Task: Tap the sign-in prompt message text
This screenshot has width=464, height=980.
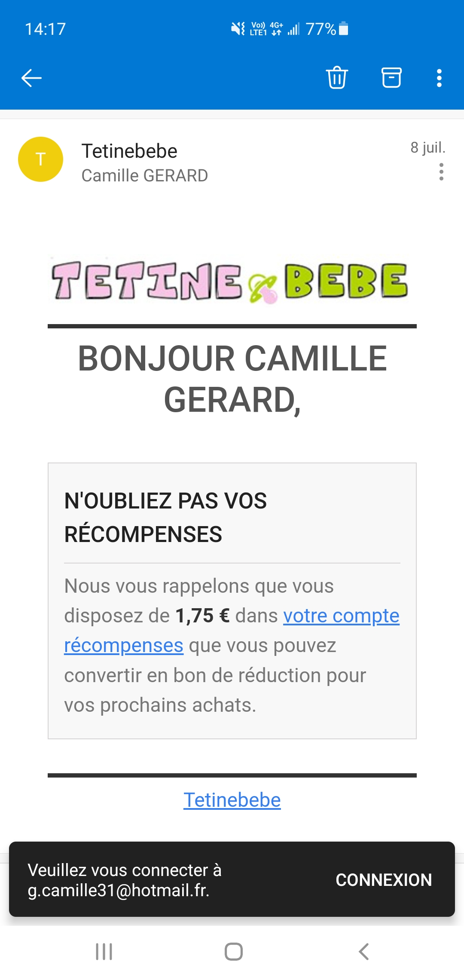Action: [x=125, y=880]
